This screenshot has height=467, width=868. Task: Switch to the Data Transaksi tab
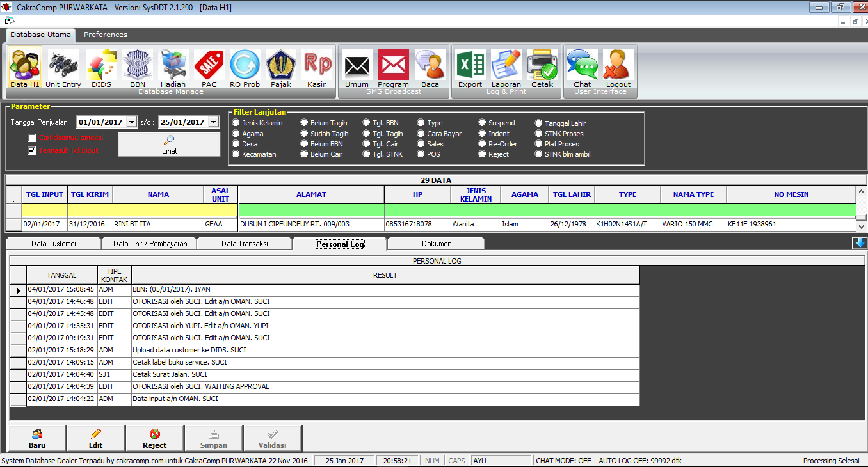tap(245, 244)
